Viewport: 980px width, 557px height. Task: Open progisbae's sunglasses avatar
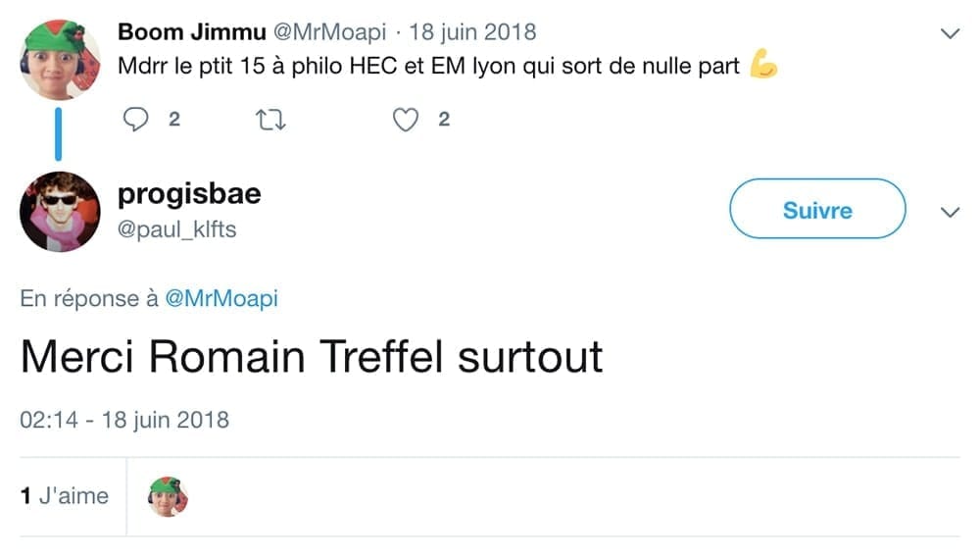[60, 211]
